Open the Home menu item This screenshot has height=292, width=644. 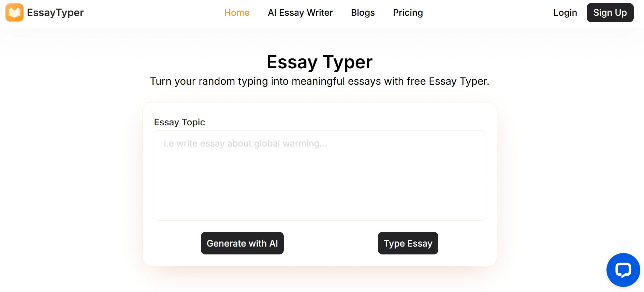tap(237, 13)
